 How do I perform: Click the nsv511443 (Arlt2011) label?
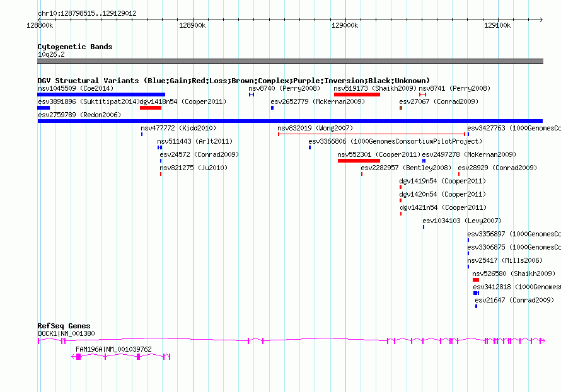[195, 141]
